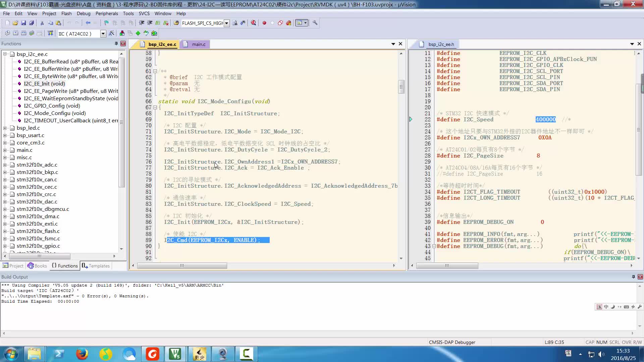Close the Build Output panel

tap(640, 277)
